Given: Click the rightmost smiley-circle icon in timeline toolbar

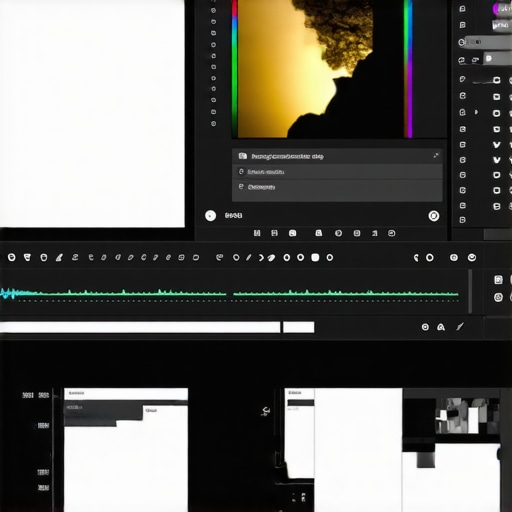Looking at the screenshot, I should tap(472, 257).
